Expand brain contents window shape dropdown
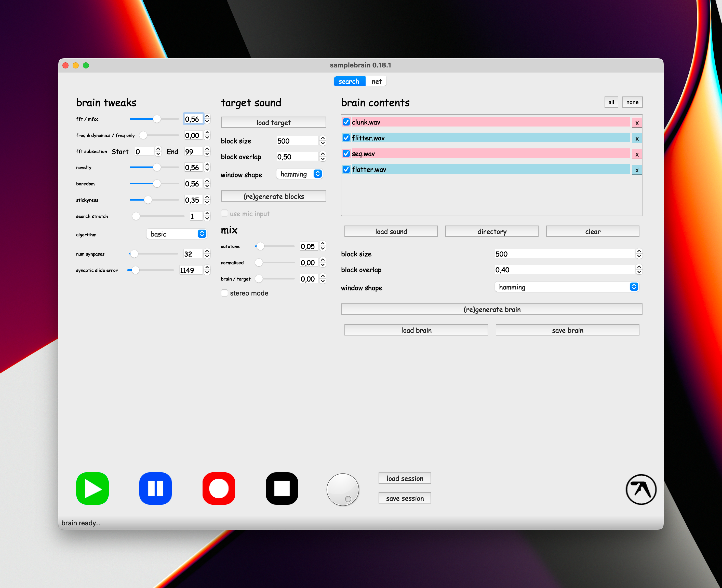Viewport: 722px width, 588px height. 566,287
